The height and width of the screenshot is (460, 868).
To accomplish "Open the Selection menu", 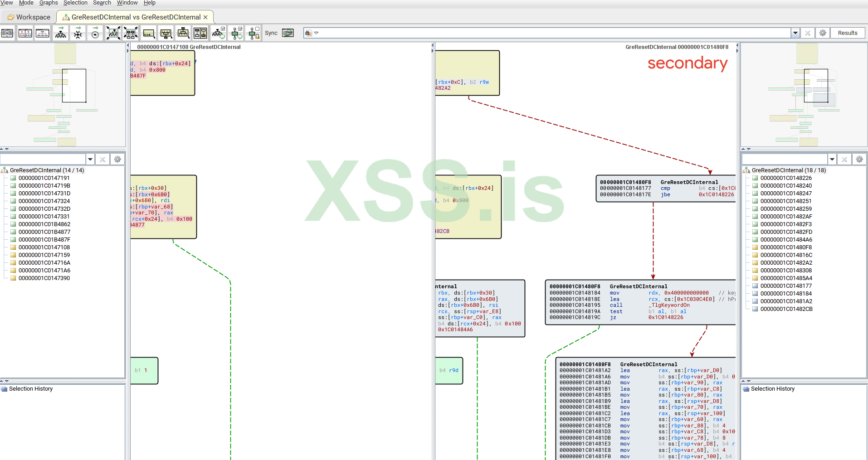I will [75, 3].
